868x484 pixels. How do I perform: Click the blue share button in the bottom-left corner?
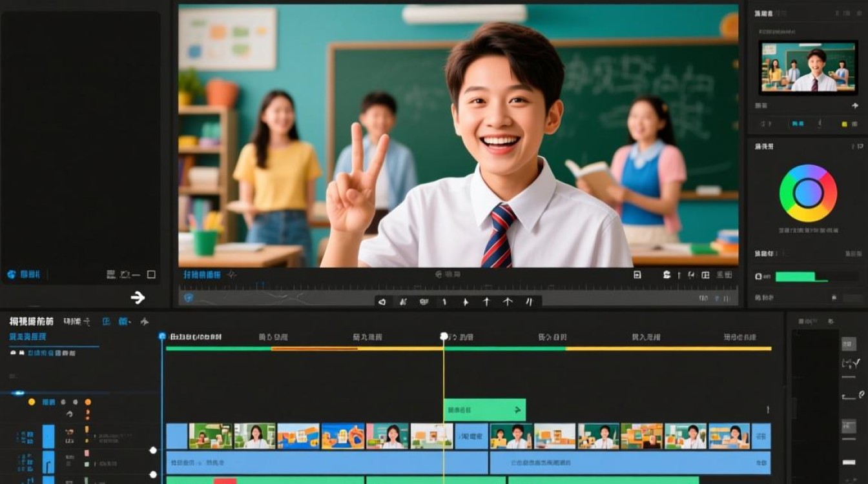click(x=13, y=274)
